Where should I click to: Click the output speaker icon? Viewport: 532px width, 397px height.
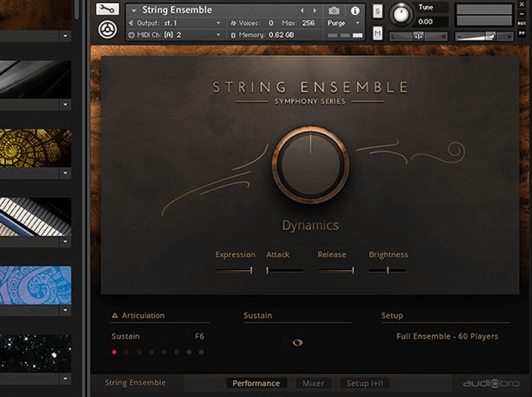(x=131, y=23)
